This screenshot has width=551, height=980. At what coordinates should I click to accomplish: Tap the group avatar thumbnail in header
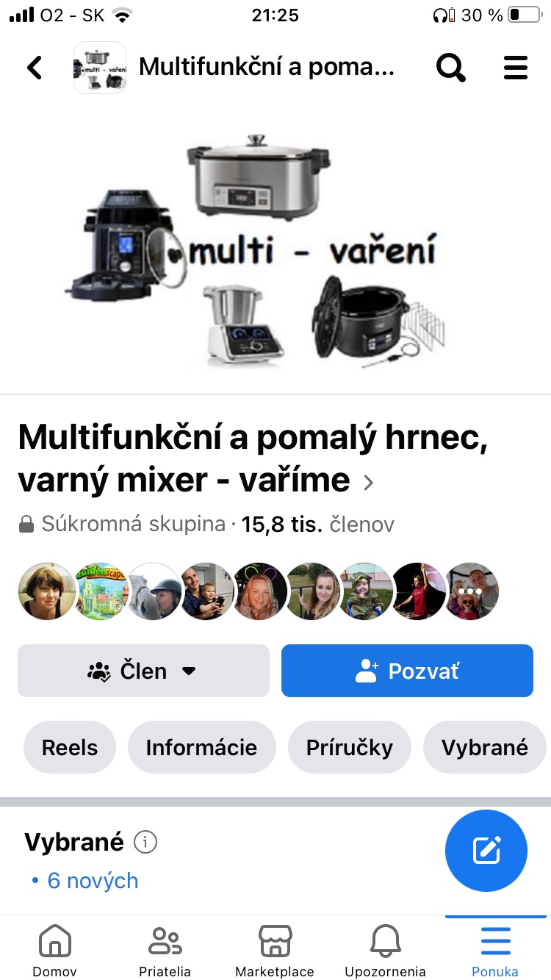[x=100, y=68]
